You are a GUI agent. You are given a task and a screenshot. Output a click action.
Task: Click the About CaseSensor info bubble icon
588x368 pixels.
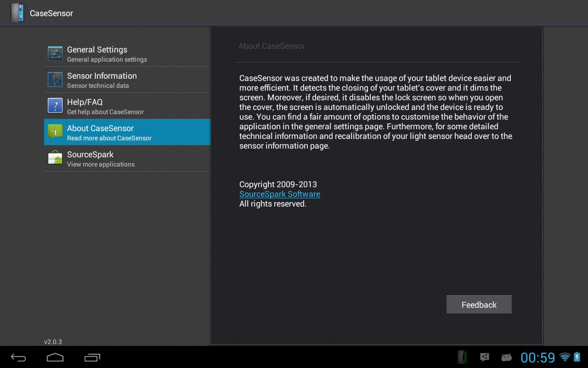coord(55,132)
